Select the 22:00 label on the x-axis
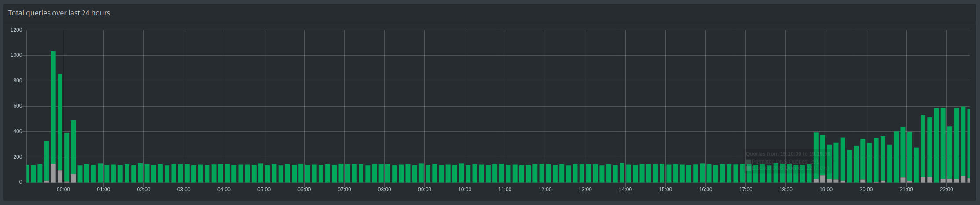Image resolution: width=980 pixels, height=205 pixels. click(x=946, y=190)
